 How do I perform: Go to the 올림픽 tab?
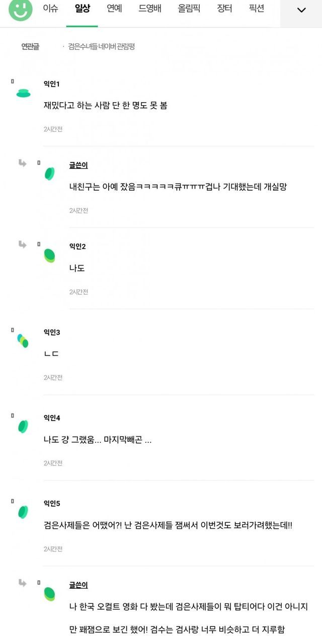coord(189,9)
